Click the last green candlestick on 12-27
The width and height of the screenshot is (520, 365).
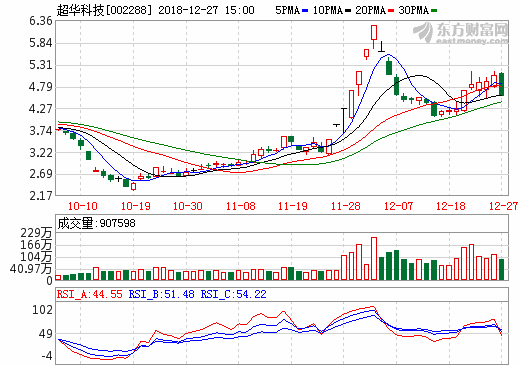click(501, 84)
